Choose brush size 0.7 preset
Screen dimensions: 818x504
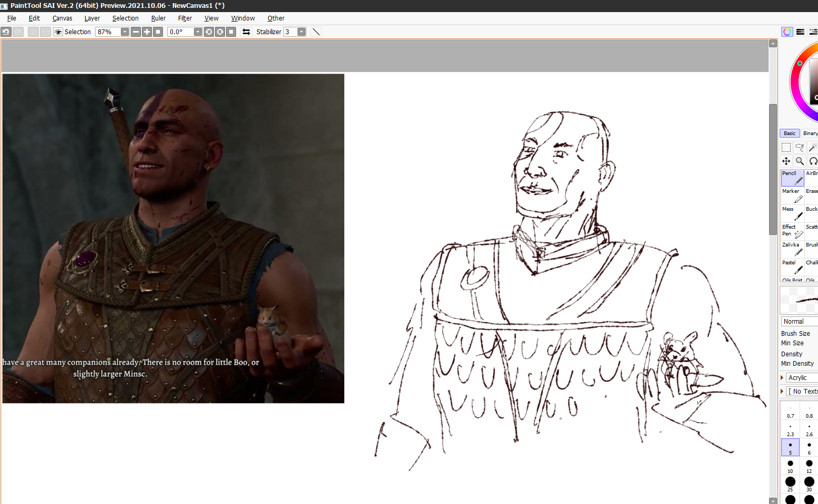point(790,411)
